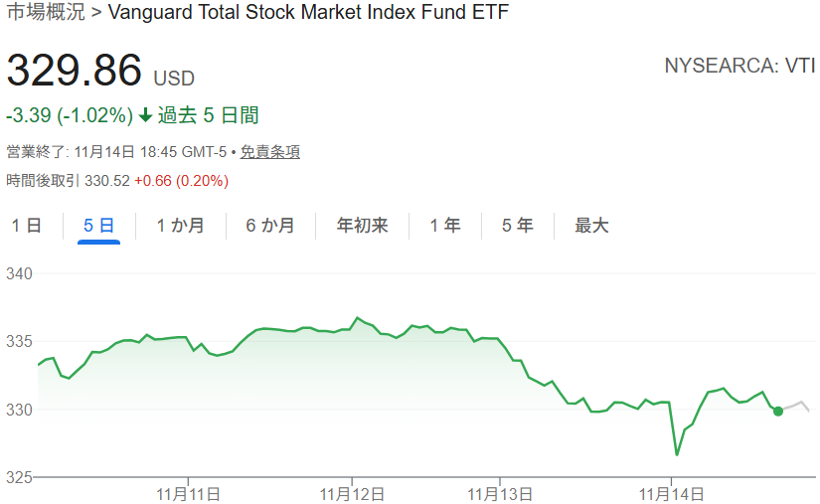The width and height of the screenshot is (820, 504).
Task: Switch to the 1日 chart range tab
Action: pos(27,226)
